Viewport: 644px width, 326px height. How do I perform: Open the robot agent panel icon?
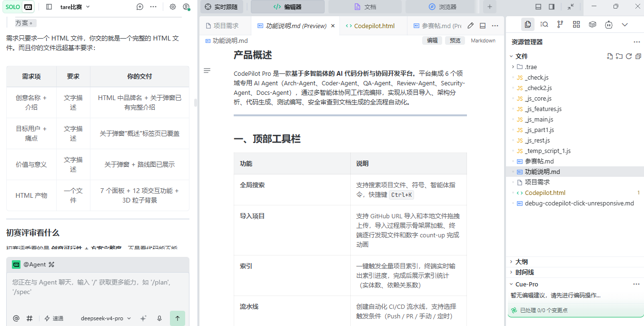pos(609,24)
